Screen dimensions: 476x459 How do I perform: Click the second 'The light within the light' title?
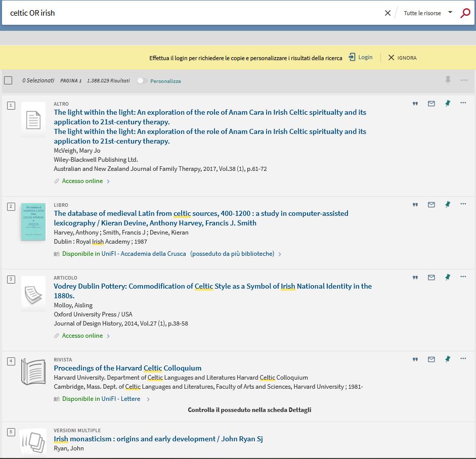210,136
